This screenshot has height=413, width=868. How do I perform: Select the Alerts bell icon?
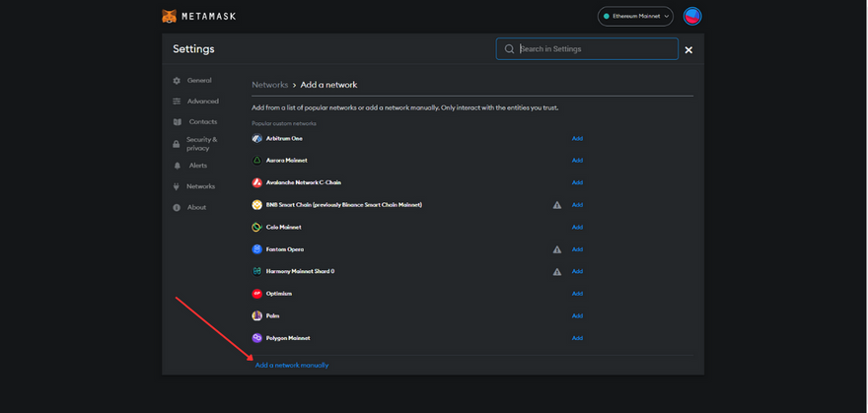[178, 166]
